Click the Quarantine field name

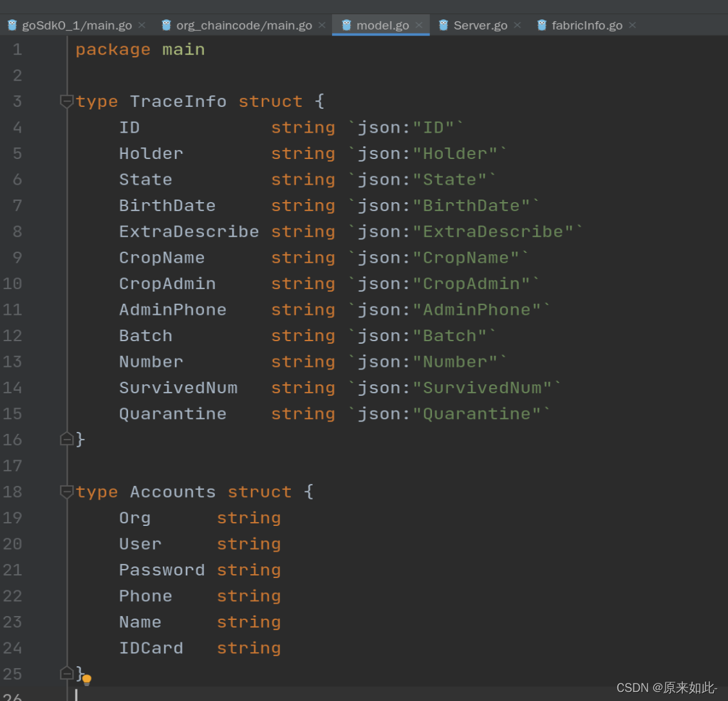click(x=173, y=414)
